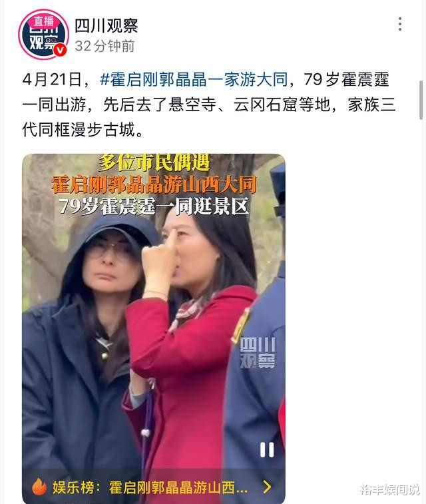Open the 四川观察 account name

pos(106,26)
